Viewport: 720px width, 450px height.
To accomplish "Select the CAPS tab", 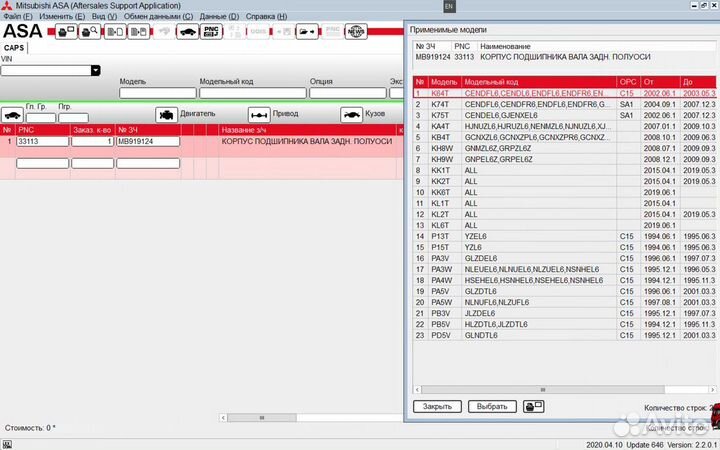I will click(x=14, y=48).
